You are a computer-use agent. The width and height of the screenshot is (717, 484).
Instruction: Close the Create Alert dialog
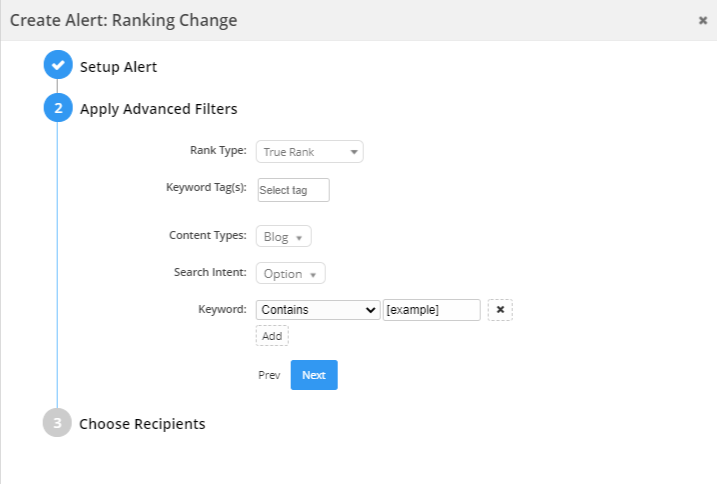tap(702, 20)
